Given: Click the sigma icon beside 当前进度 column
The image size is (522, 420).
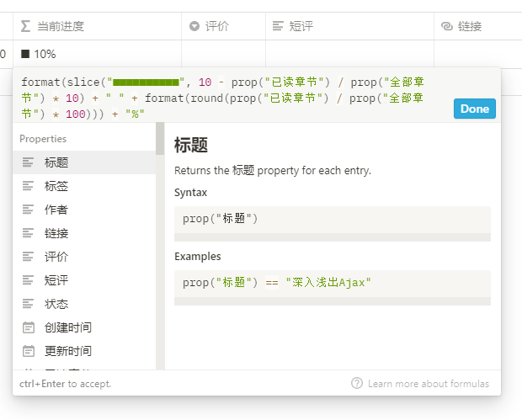Looking at the screenshot, I should (26, 26).
